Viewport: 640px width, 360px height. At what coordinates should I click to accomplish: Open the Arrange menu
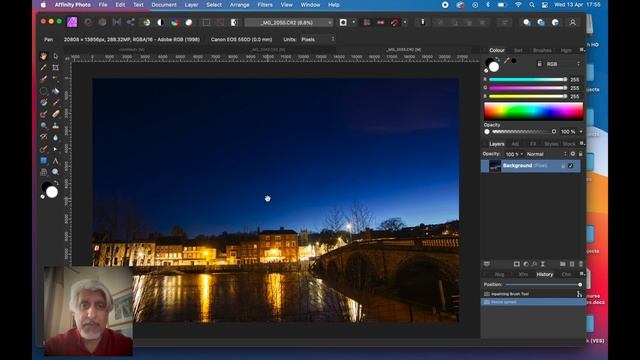pyautogui.click(x=239, y=5)
